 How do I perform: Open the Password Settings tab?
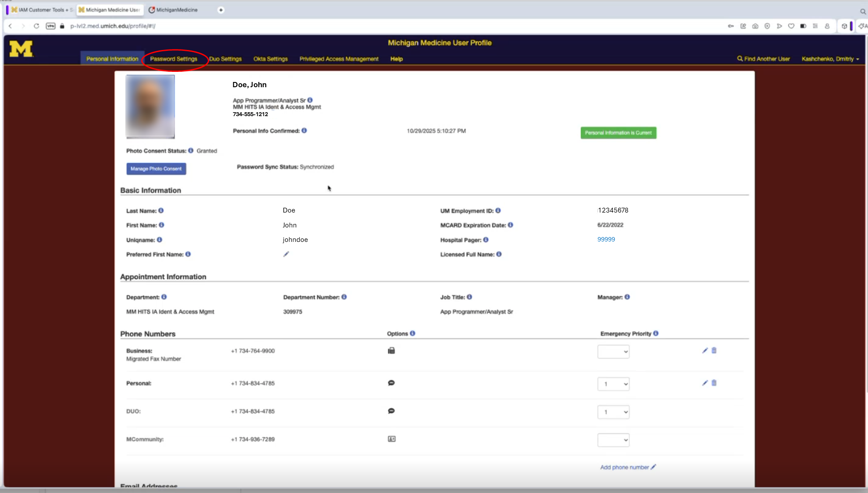(174, 59)
